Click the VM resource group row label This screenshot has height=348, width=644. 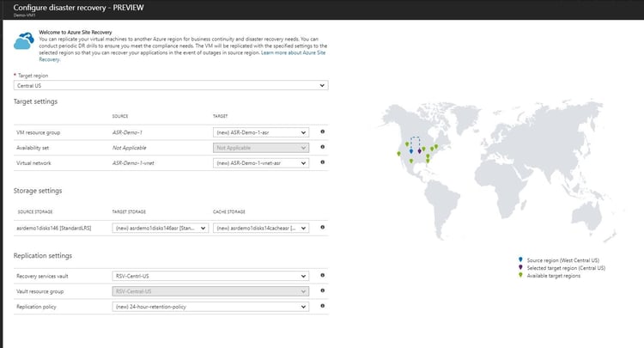coord(38,132)
